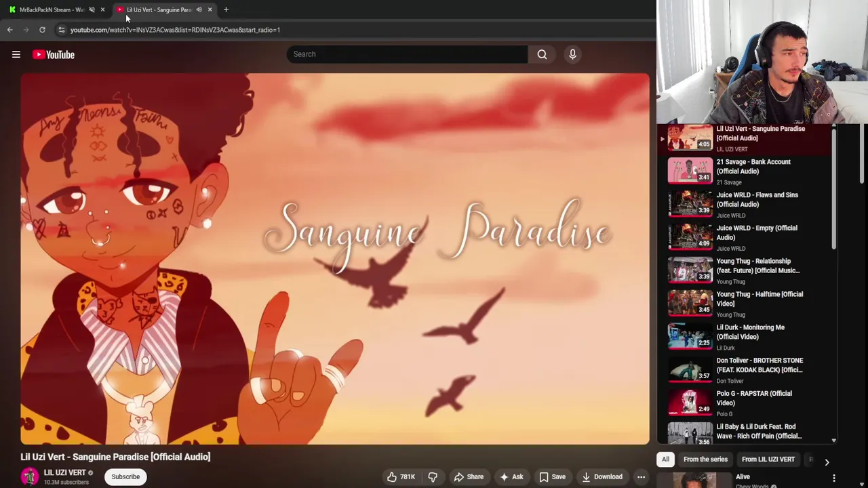Open options menu for Alive video
This screenshot has height=488, width=868.
point(834,479)
